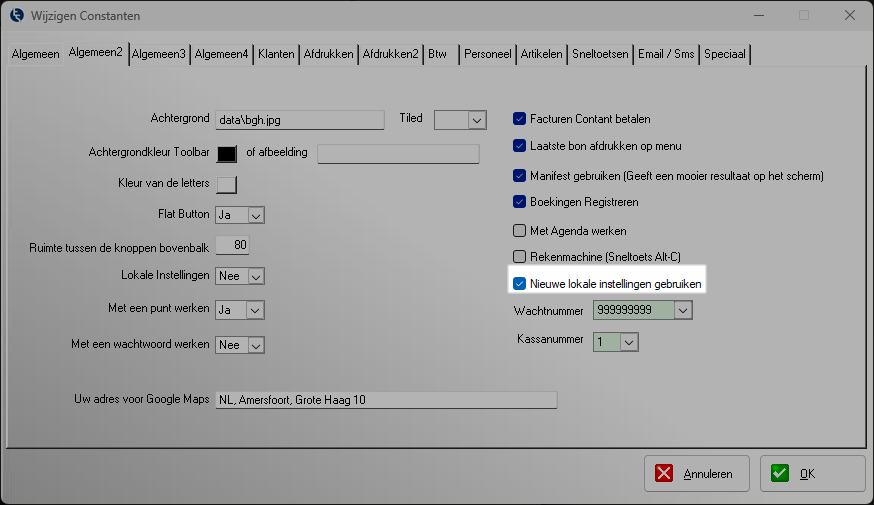Expand the Flat Button dropdown
This screenshot has height=505, width=874.
255,215
